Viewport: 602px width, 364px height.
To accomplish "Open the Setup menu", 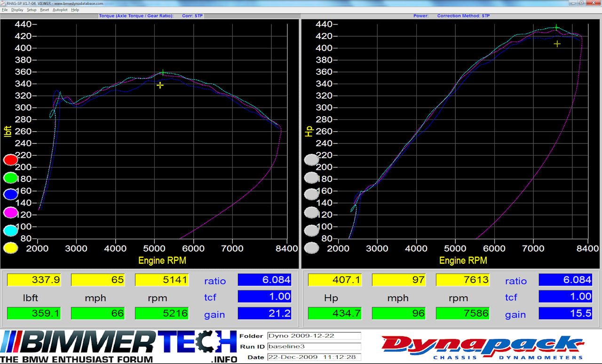I will pyautogui.click(x=32, y=9).
